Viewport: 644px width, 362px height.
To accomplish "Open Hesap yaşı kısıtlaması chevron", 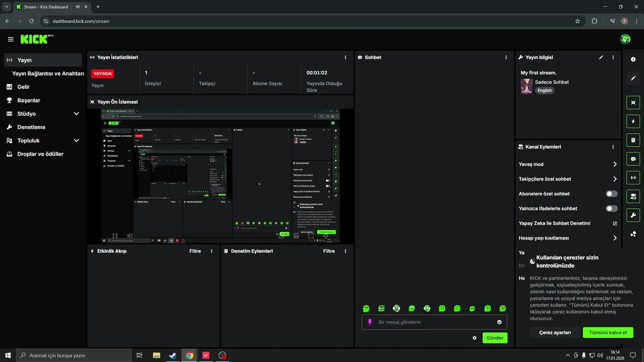I will point(615,238).
